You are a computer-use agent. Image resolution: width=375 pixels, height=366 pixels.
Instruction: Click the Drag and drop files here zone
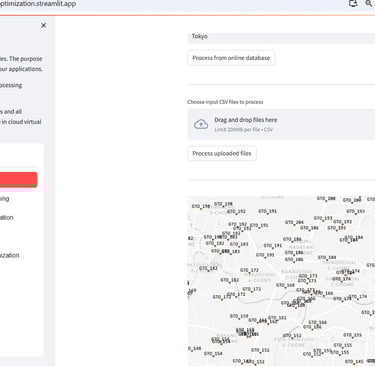point(281,124)
